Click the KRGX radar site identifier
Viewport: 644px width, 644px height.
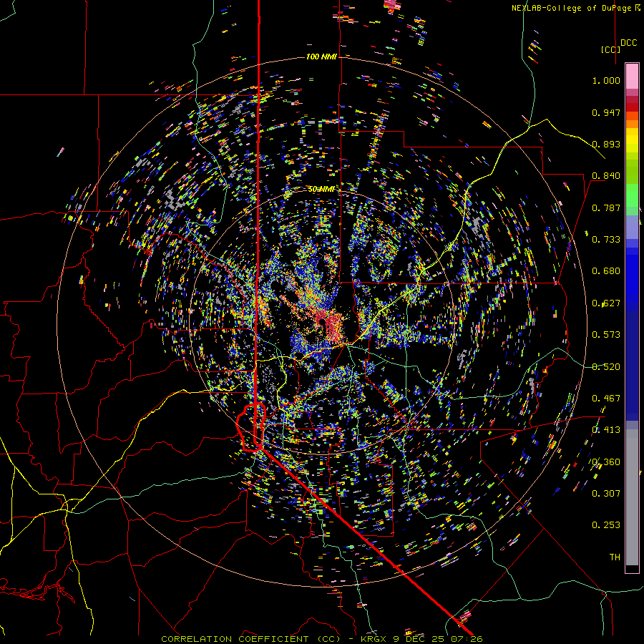pos(374,639)
